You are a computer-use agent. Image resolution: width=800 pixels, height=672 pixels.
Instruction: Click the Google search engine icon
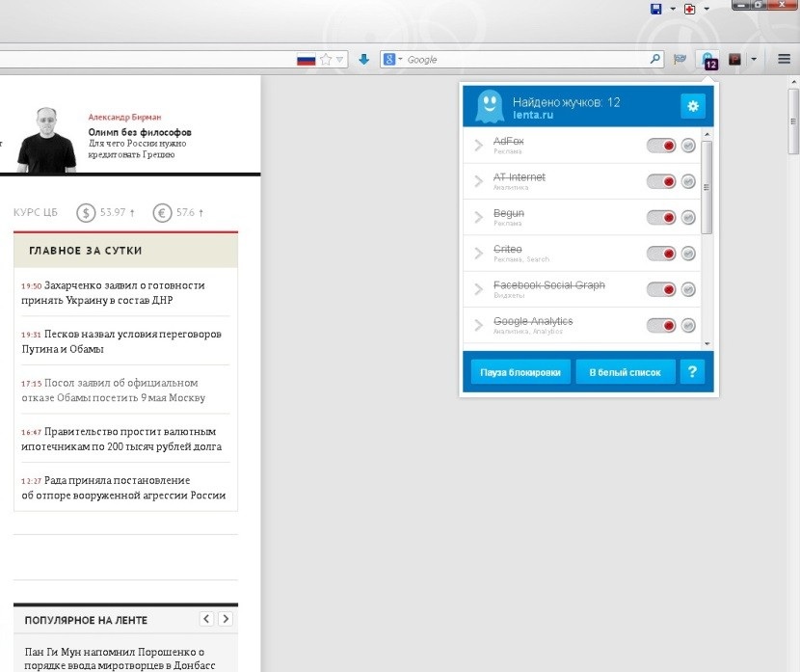coord(389,59)
